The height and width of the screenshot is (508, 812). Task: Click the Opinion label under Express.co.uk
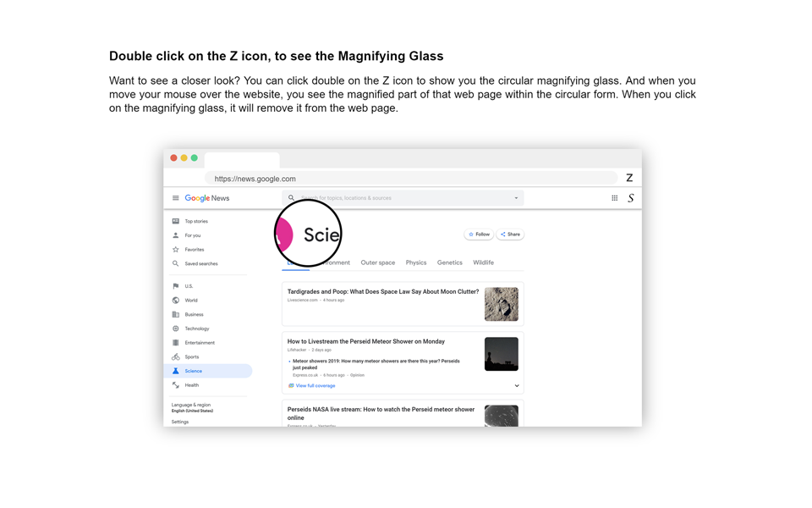tap(357, 375)
